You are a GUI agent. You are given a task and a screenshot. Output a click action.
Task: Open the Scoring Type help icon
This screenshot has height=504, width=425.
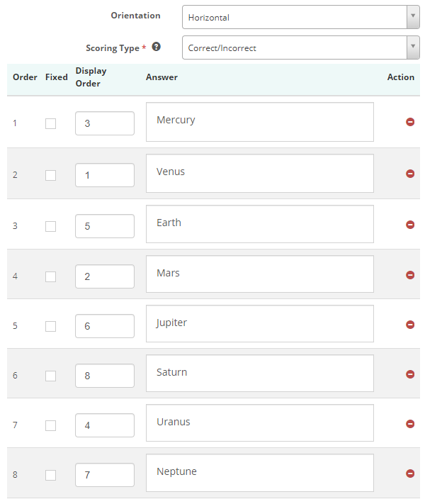pyautogui.click(x=157, y=47)
